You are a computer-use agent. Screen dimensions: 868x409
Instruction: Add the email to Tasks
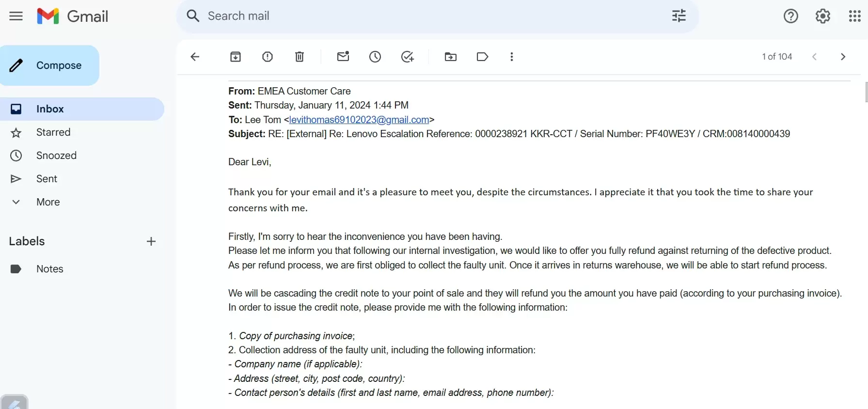tap(408, 57)
